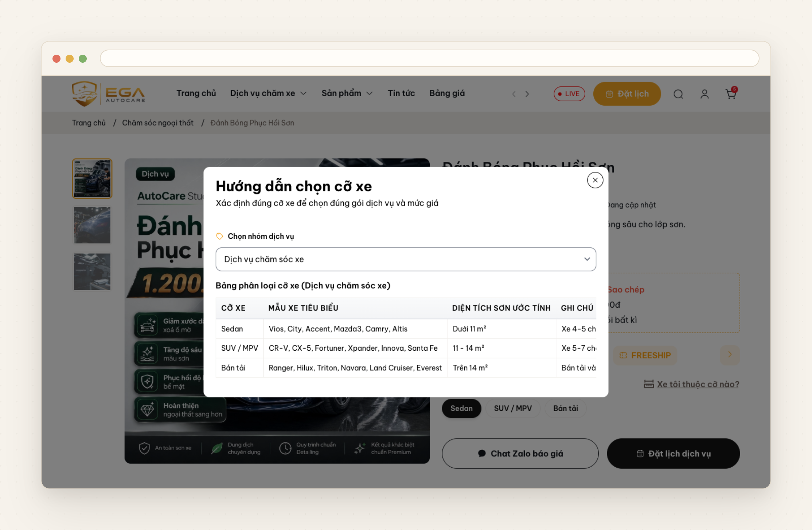The width and height of the screenshot is (812, 530).
Task: Click 'Sao chép' copy link
Action: [626, 290]
